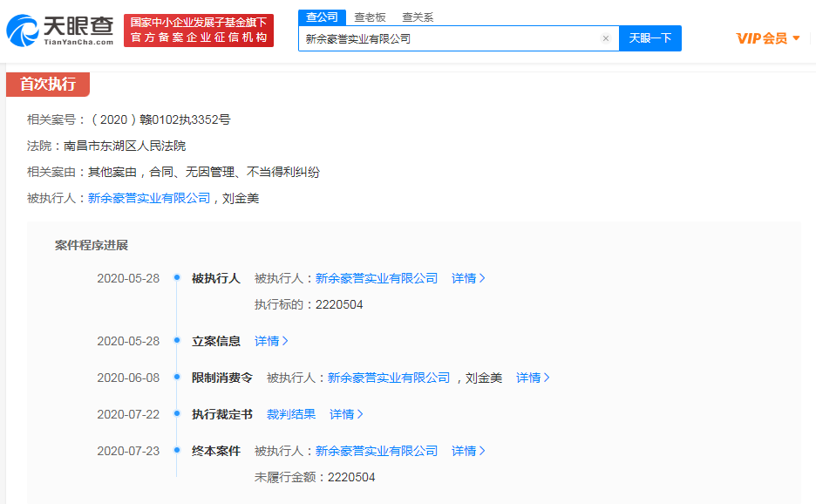Click the 2020-06-08 timeline dot
Image resolution: width=816 pixels, height=504 pixels.
(x=177, y=377)
